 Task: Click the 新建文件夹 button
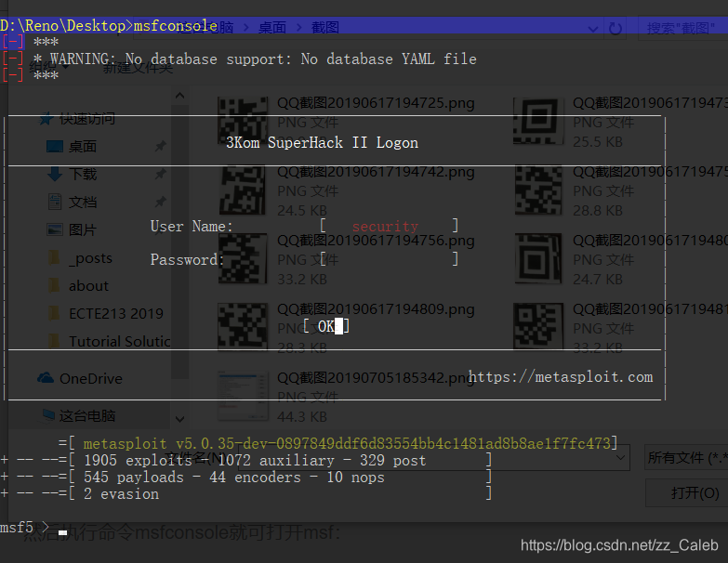(138, 68)
